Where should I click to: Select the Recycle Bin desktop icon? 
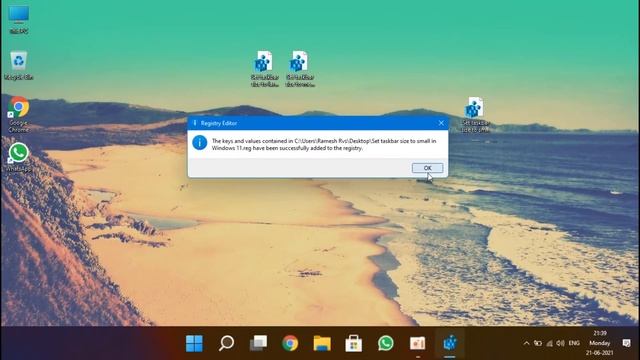click(x=19, y=66)
